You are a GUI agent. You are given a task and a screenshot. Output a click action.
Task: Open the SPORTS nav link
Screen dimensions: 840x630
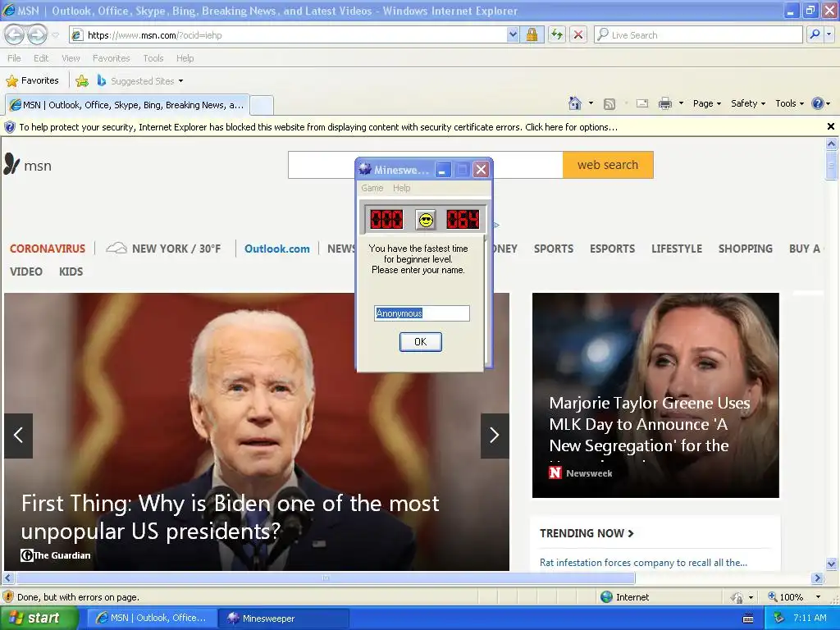(x=554, y=249)
